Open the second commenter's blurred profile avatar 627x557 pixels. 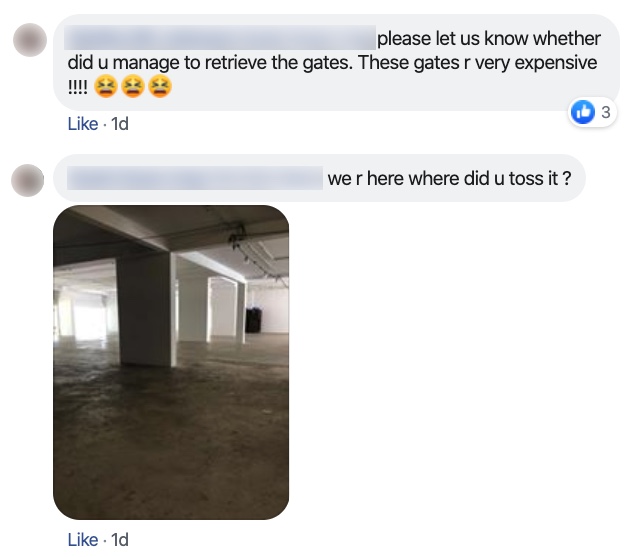click(28, 180)
